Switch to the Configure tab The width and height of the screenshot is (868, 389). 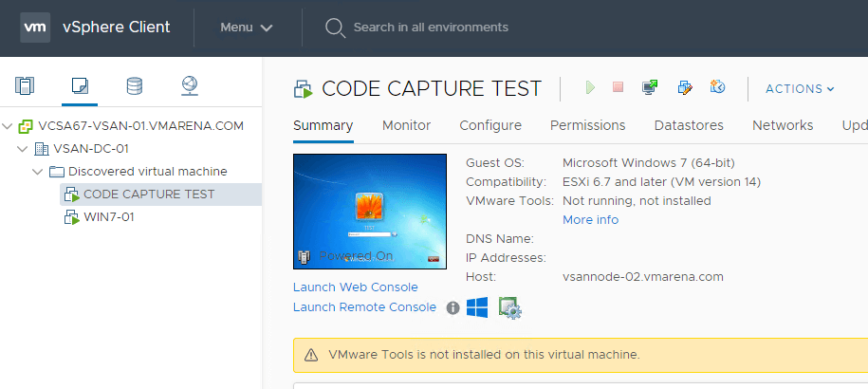490,125
